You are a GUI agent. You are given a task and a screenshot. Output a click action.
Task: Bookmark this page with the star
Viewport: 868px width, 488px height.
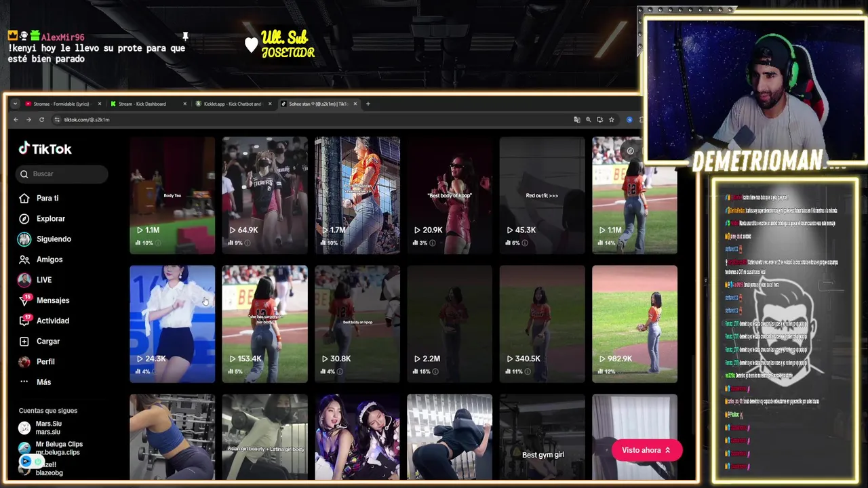coord(612,119)
